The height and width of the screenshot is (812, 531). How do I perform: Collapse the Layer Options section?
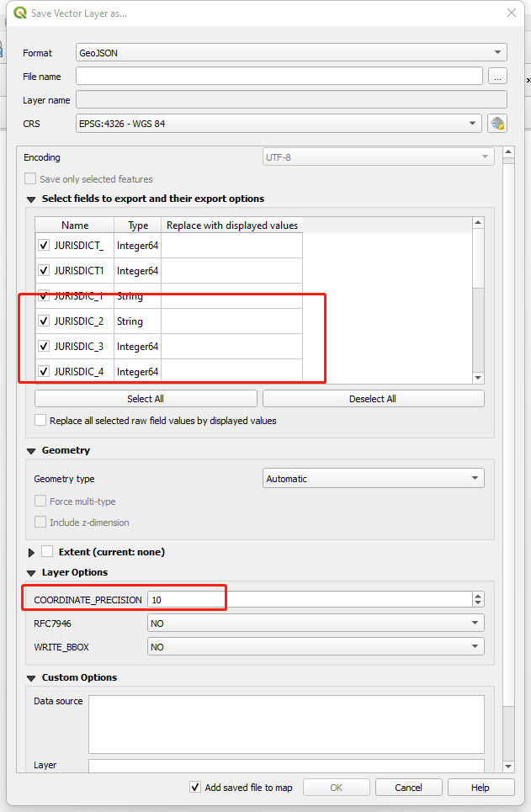click(32, 573)
